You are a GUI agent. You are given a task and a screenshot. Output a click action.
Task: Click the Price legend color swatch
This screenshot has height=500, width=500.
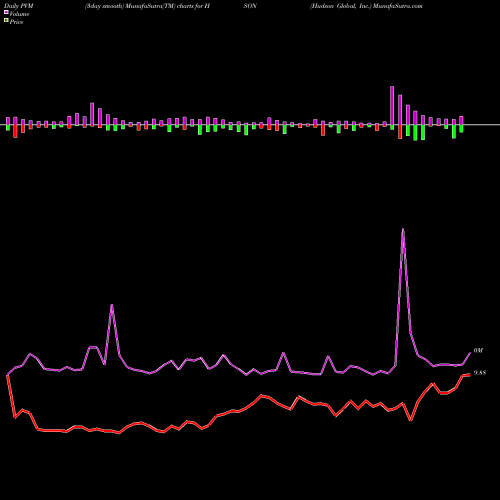tap(6, 21)
